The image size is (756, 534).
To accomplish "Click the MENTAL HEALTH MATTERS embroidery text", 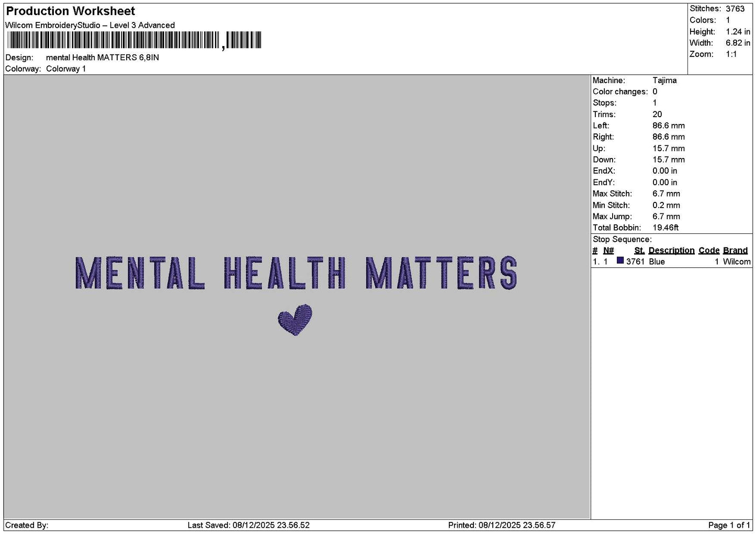I will coord(296,272).
